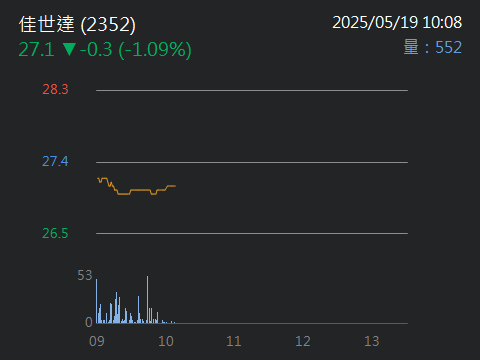This screenshot has width=480, height=360.
Task: Click the 53 volume scale maximum label
Action: [x=85, y=275]
